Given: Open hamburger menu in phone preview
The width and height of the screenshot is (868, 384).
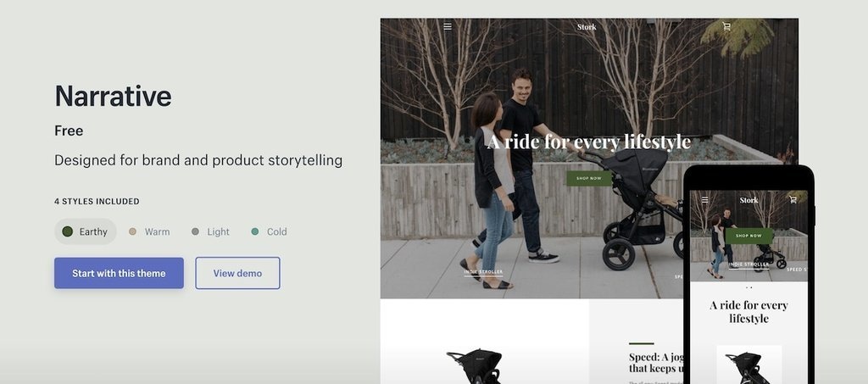Looking at the screenshot, I should point(704,200).
